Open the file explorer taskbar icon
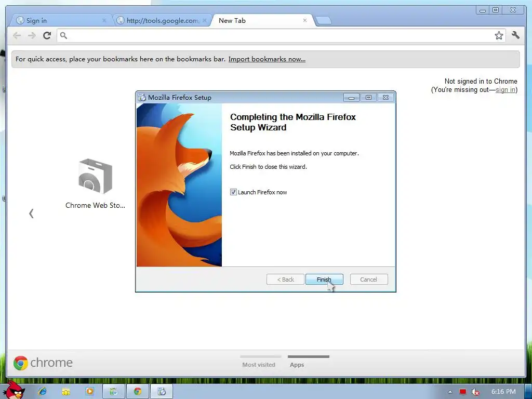 (66, 392)
